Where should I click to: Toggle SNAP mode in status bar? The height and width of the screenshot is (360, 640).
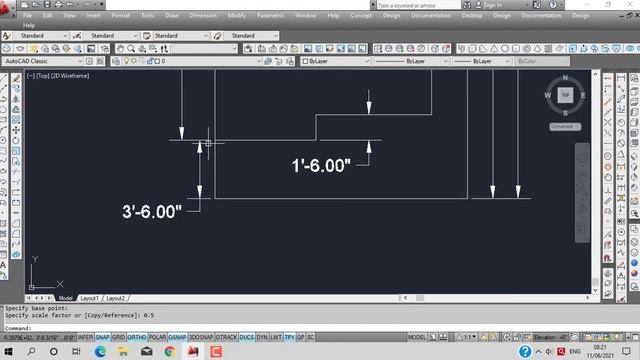pyautogui.click(x=102, y=337)
